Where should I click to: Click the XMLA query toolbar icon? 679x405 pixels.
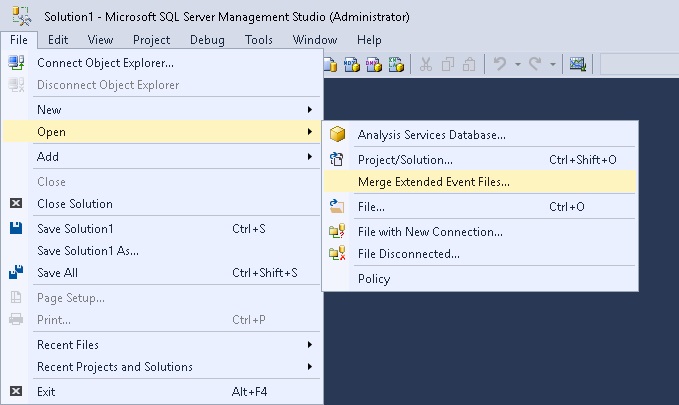tap(396, 65)
